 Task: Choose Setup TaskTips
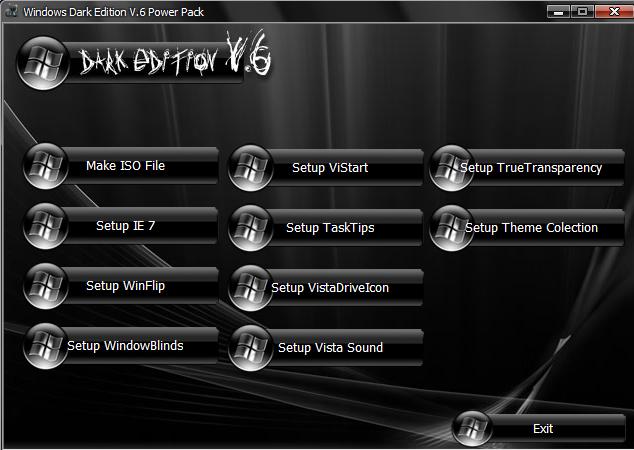(x=326, y=228)
